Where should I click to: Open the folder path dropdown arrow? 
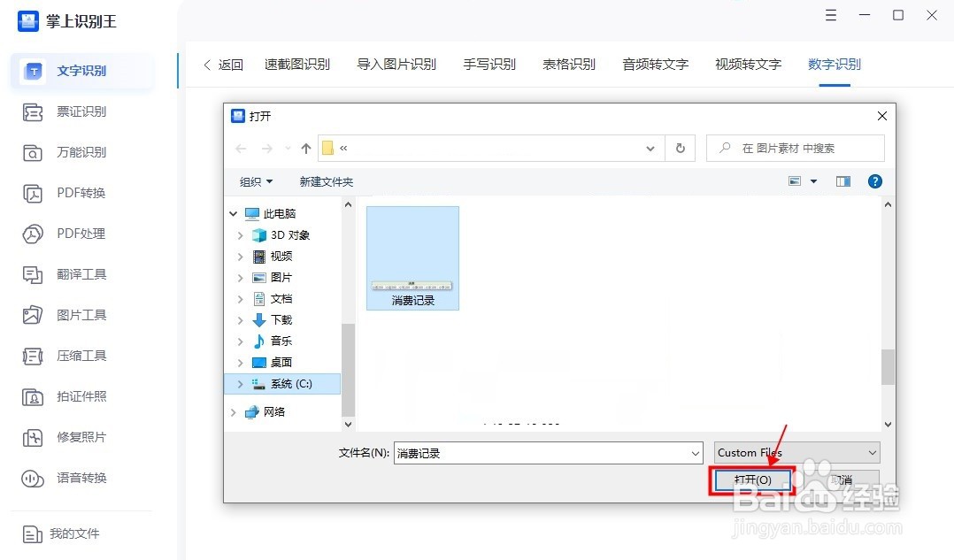pyautogui.click(x=650, y=148)
